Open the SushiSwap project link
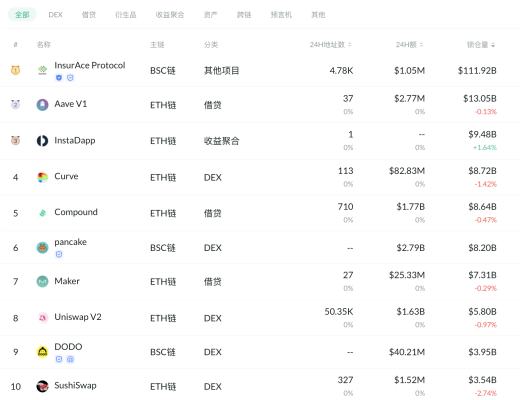 [75, 385]
